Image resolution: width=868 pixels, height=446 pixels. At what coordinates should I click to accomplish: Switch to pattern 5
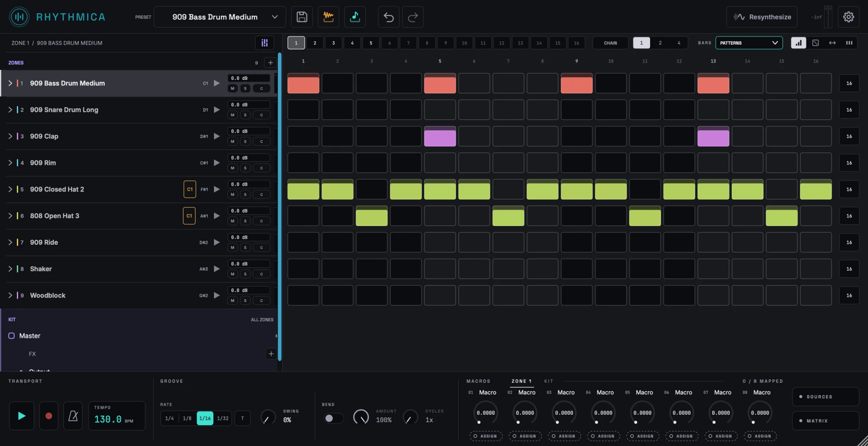click(371, 43)
